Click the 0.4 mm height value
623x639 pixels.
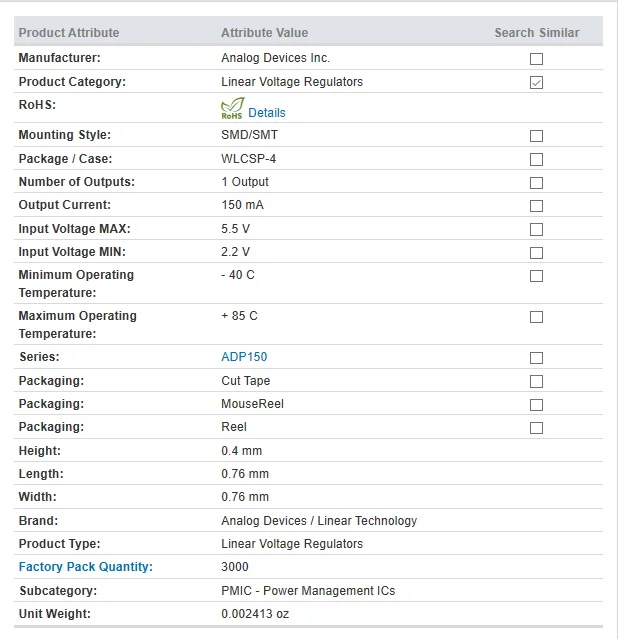[242, 451]
